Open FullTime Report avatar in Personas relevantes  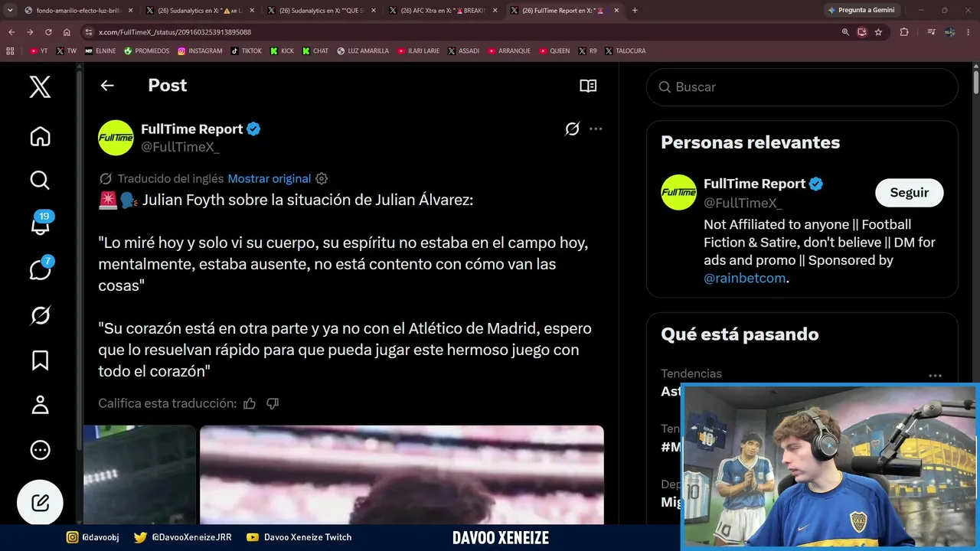678,192
